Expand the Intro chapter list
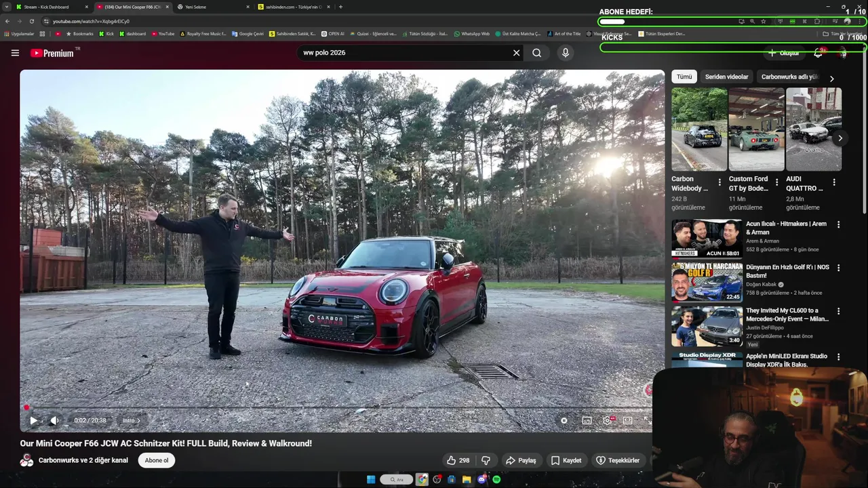The width and height of the screenshot is (868, 488). point(132,420)
